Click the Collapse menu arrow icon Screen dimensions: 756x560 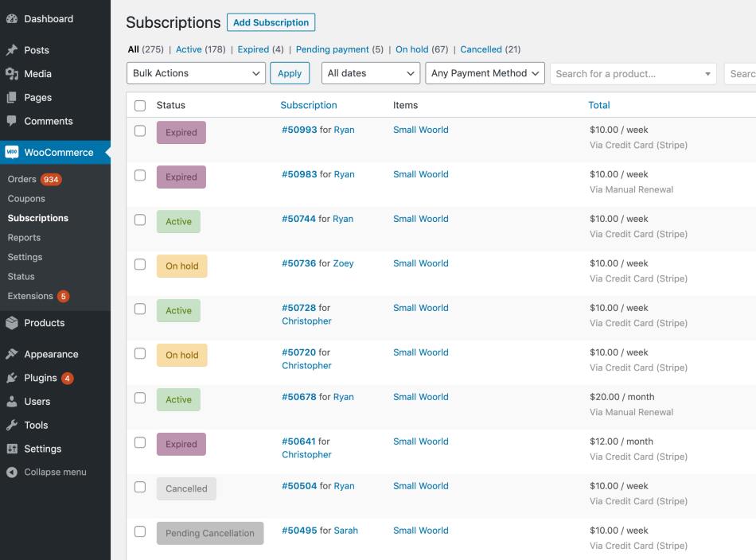(x=12, y=472)
